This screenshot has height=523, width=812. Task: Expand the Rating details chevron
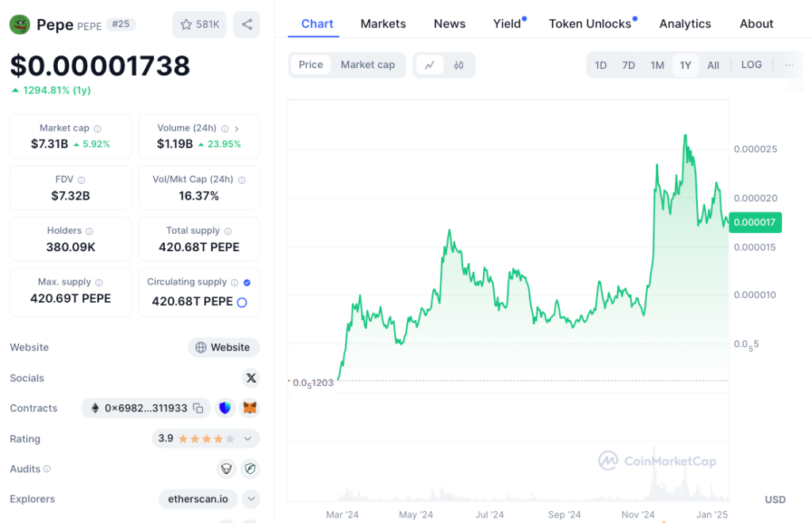tap(248, 438)
